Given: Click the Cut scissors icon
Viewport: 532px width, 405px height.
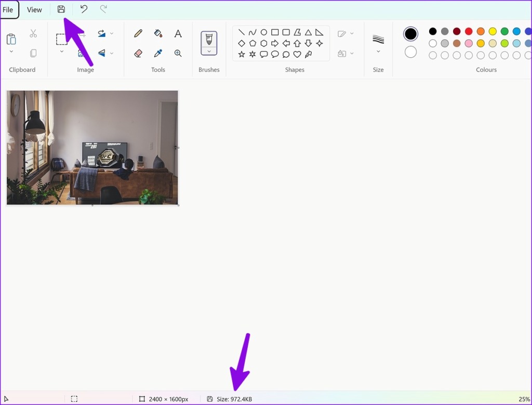Looking at the screenshot, I should coord(32,33).
